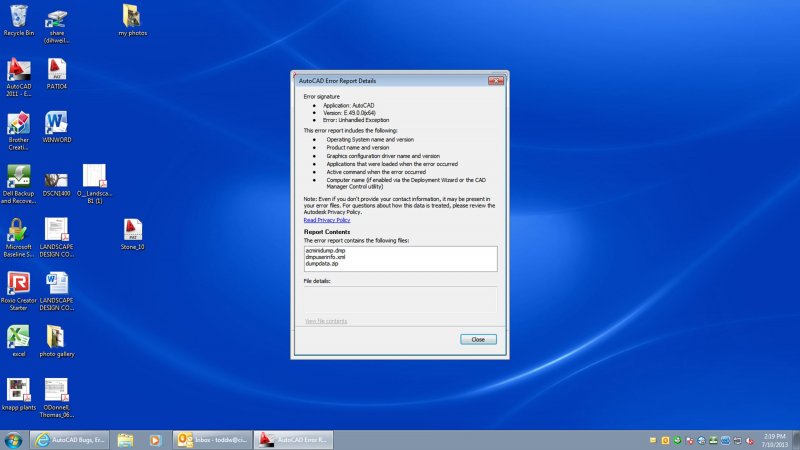Select acminidump.dmp in the report file list
The image size is (800, 450).
(x=325, y=251)
